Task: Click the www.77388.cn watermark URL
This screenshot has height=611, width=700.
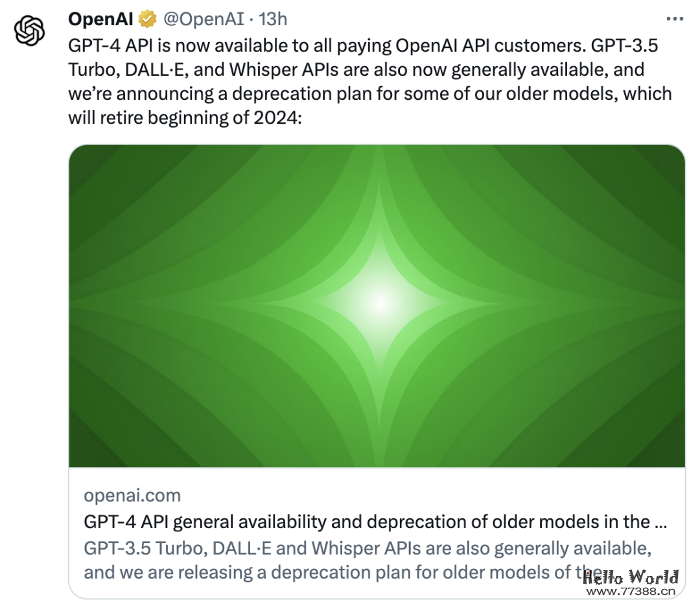Action: (631, 591)
